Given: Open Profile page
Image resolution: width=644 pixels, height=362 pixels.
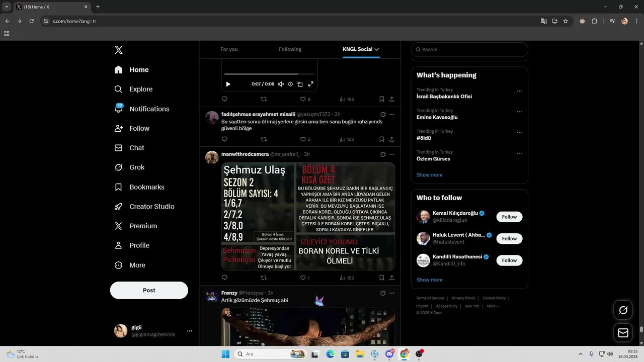Looking at the screenshot, I should [x=131, y=245].
